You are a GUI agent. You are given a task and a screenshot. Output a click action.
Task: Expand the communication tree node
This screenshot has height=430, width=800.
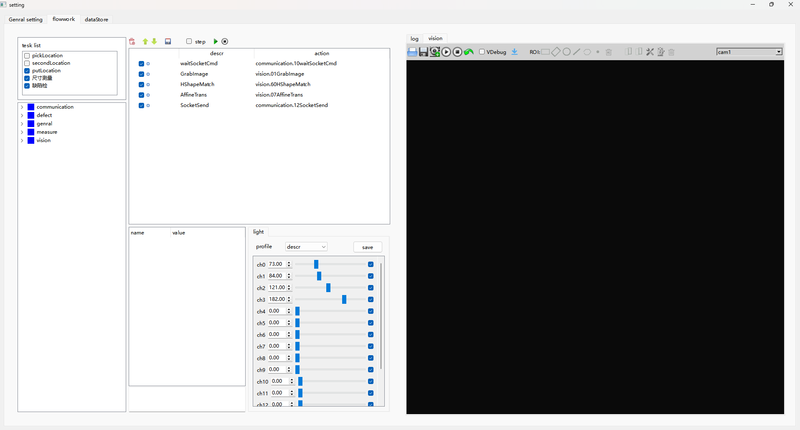(x=22, y=107)
